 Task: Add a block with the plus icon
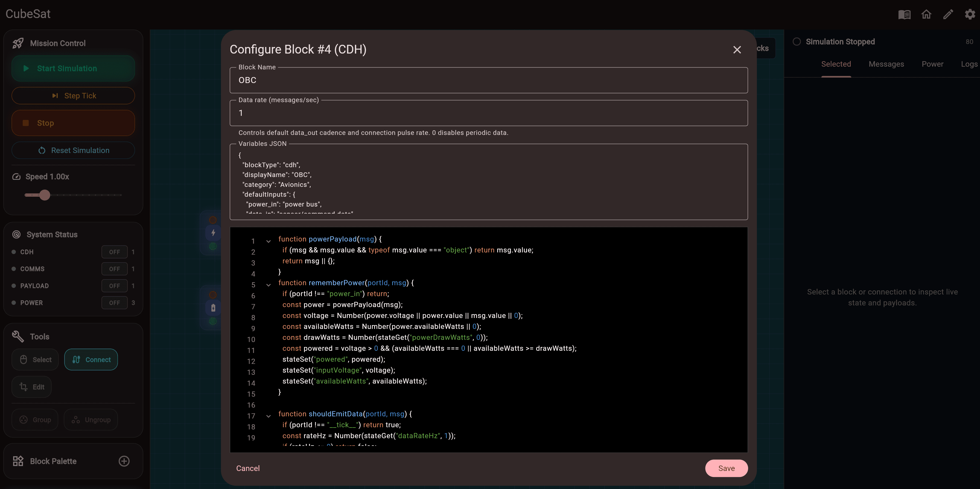[x=124, y=461]
